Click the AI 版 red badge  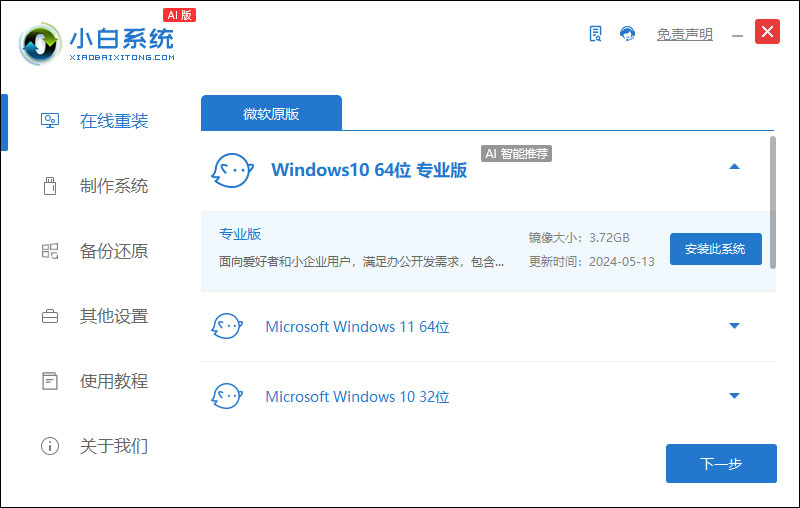tap(180, 15)
